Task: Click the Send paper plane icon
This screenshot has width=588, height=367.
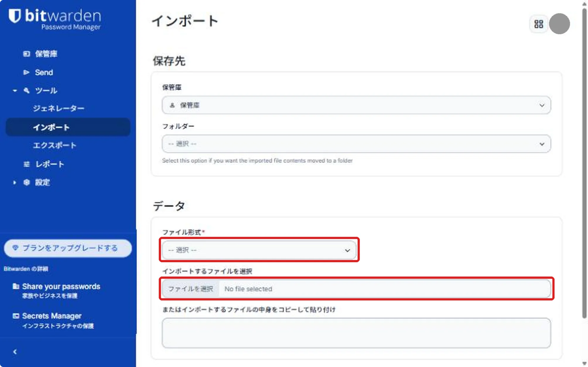Action: pos(27,72)
